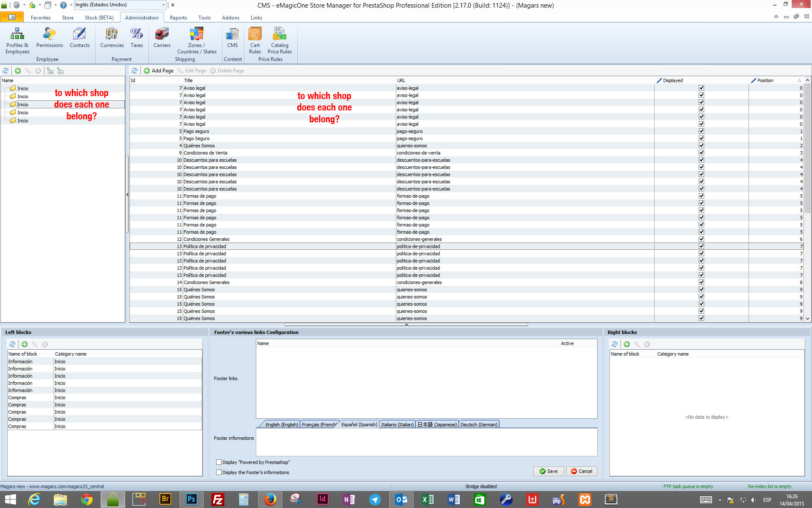Toggle Displayed for Condiciones Generales id 14
The image size is (812, 508).
click(701, 282)
